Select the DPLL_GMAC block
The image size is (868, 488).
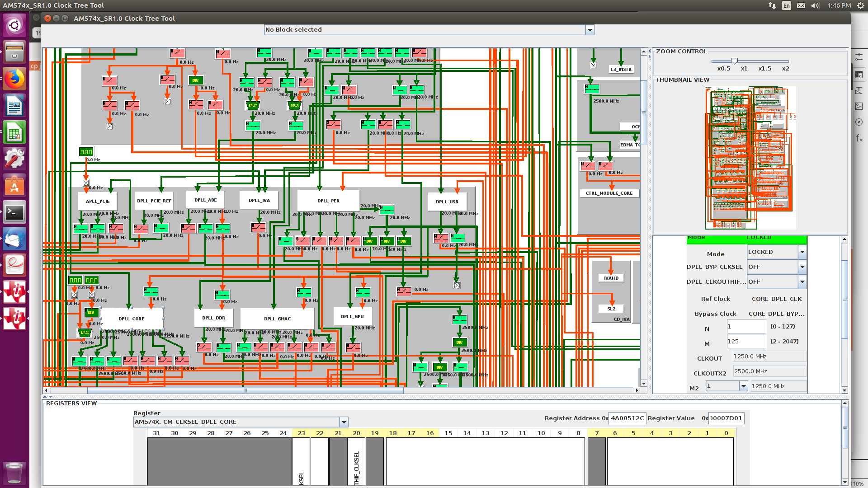click(x=277, y=319)
